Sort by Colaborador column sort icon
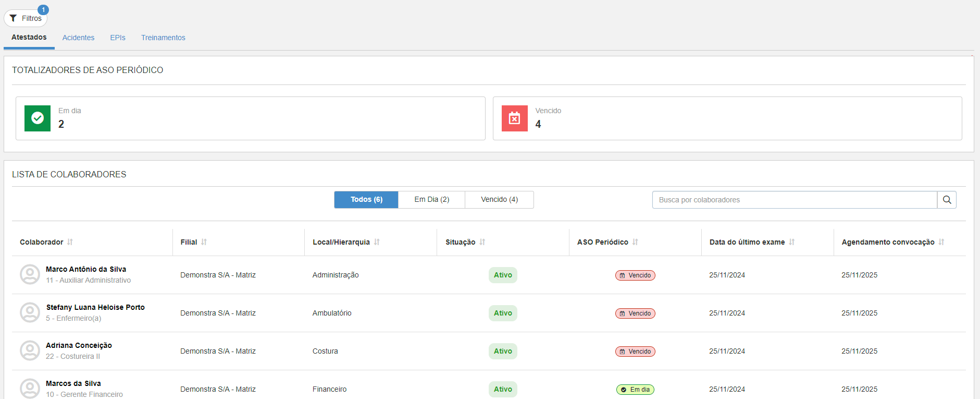 click(x=70, y=242)
